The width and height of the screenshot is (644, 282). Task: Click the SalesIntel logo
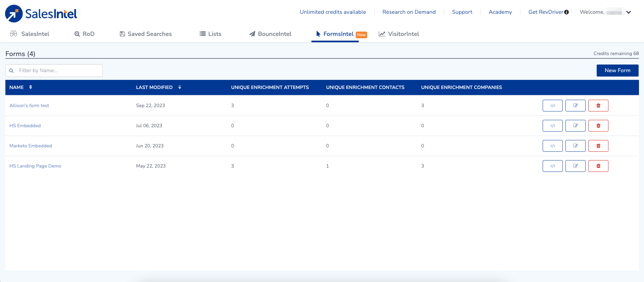(41, 14)
